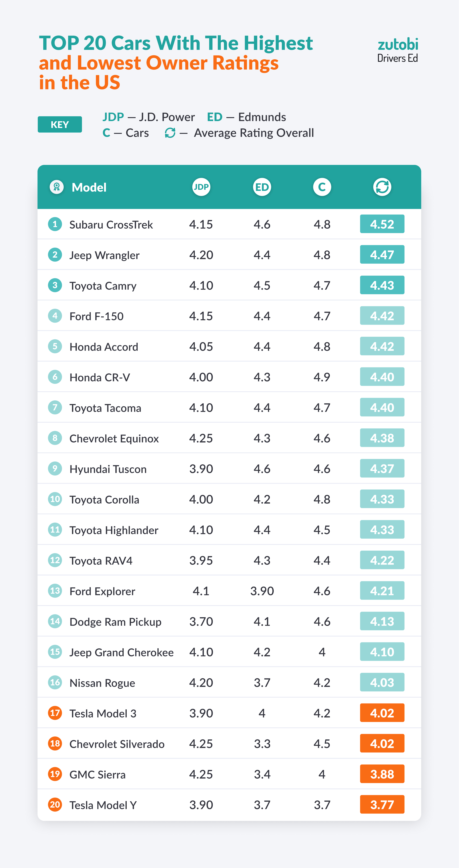Click the 4.52 teal rating swatch
The image size is (459, 868).
tap(382, 224)
